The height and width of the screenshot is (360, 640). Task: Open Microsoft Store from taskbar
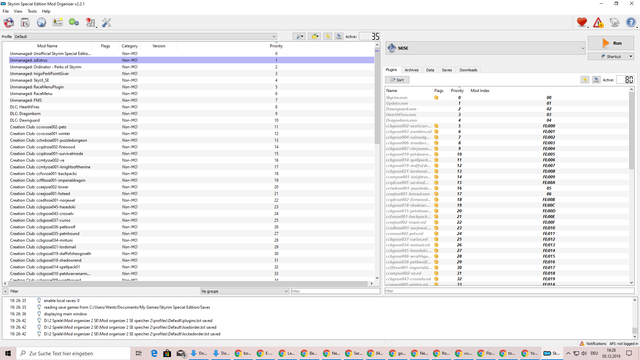click(167, 353)
